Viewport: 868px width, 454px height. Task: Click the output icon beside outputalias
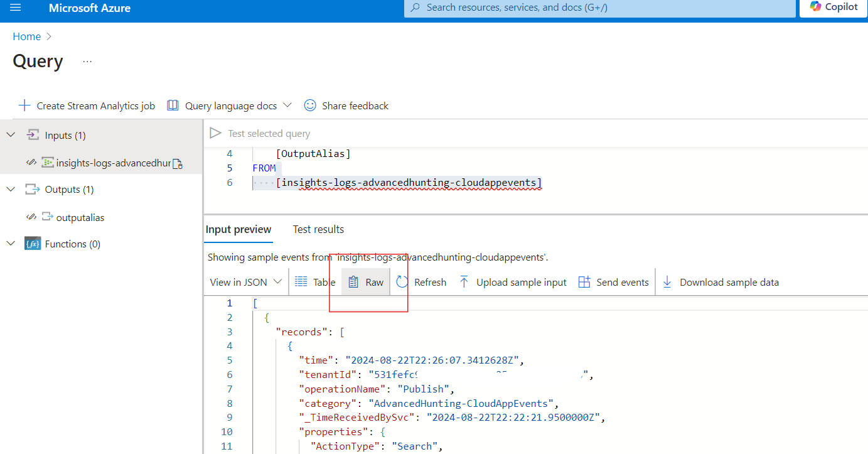48,217
